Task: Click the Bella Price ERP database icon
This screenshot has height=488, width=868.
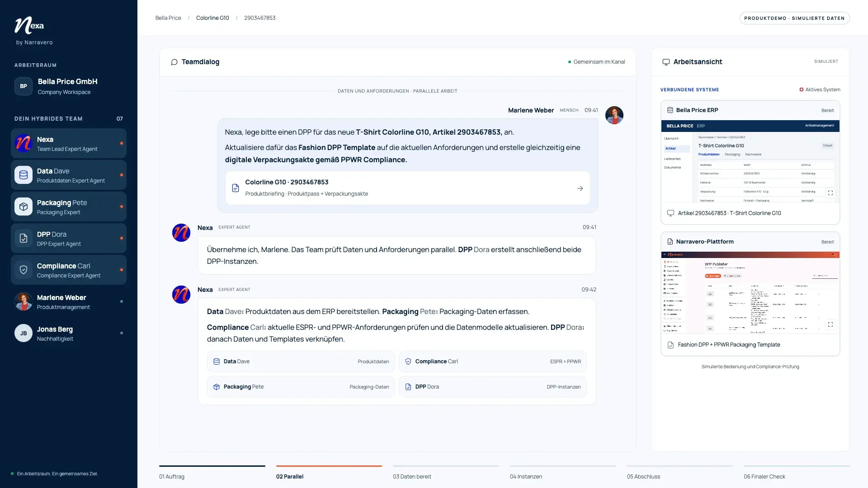Action: click(x=670, y=110)
